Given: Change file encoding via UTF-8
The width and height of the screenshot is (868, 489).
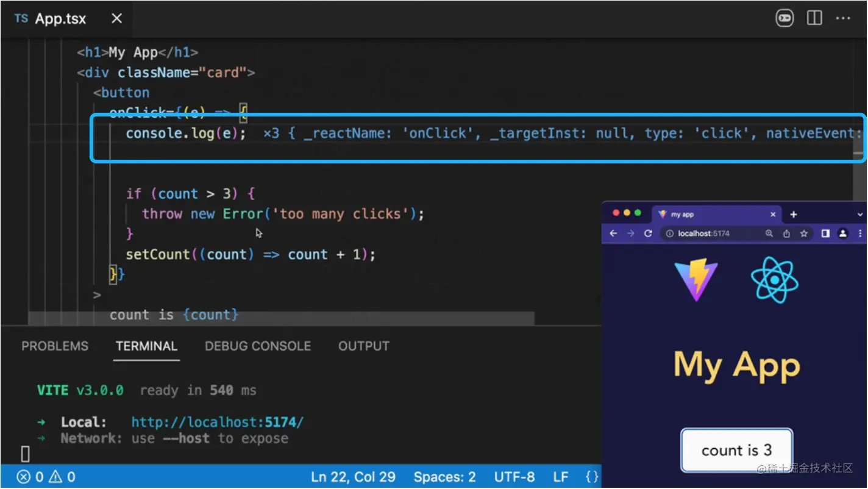Looking at the screenshot, I should (x=514, y=477).
